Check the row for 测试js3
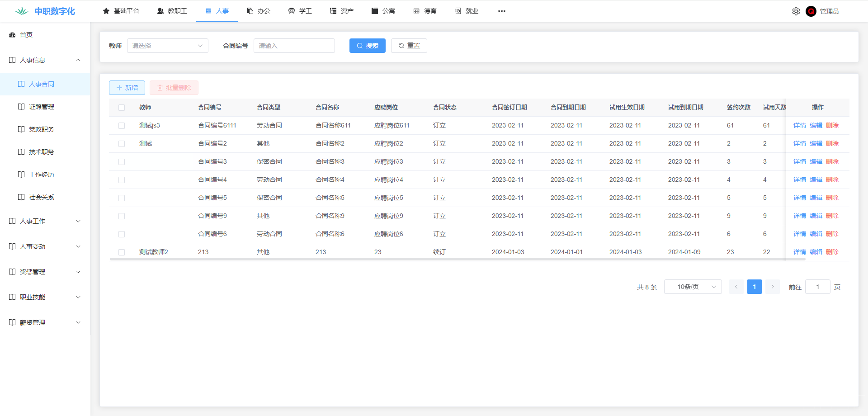Viewport: 868px width, 416px height. pyautogui.click(x=122, y=126)
